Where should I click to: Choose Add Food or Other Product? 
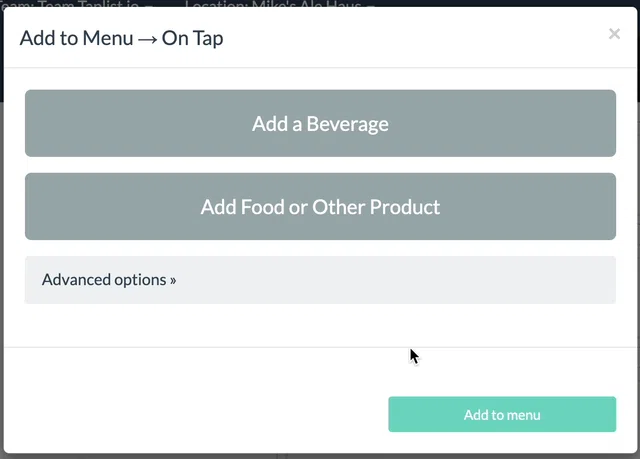[320, 206]
